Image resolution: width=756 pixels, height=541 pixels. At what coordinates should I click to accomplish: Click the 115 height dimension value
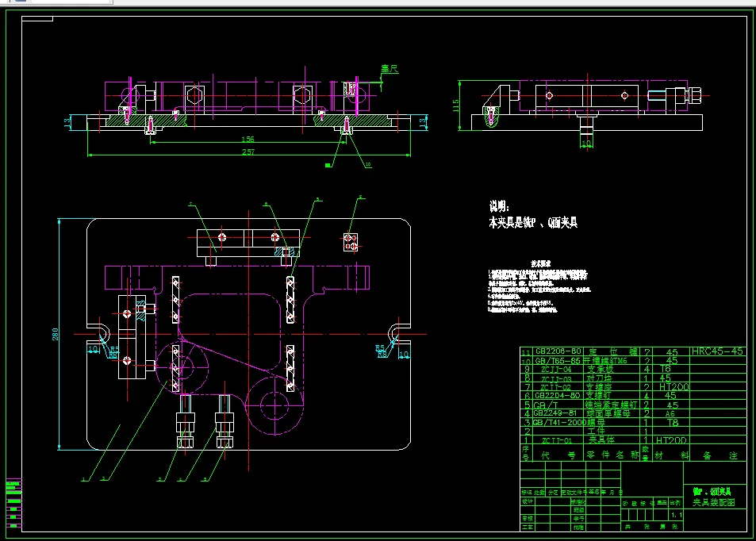click(x=455, y=106)
